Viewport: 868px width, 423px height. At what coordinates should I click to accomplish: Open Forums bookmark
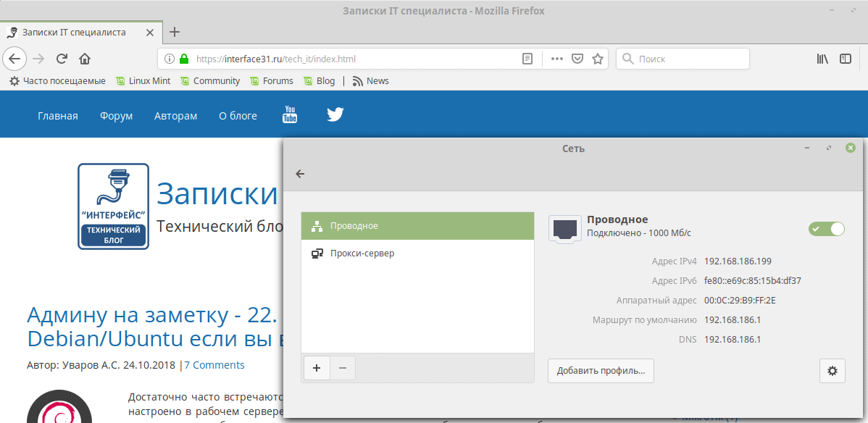271,81
